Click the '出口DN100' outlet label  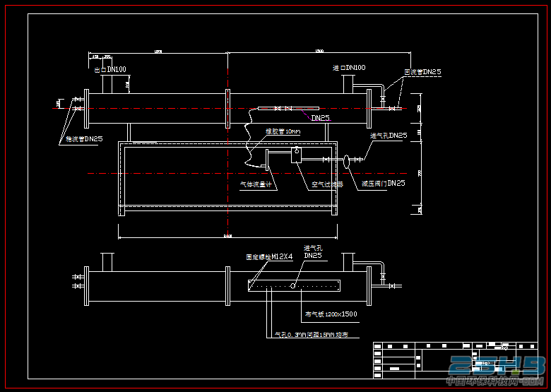[110, 69]
